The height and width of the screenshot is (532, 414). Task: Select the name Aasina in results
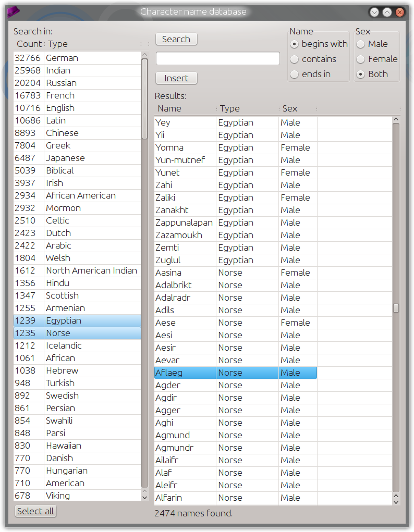tap(168, 273)
